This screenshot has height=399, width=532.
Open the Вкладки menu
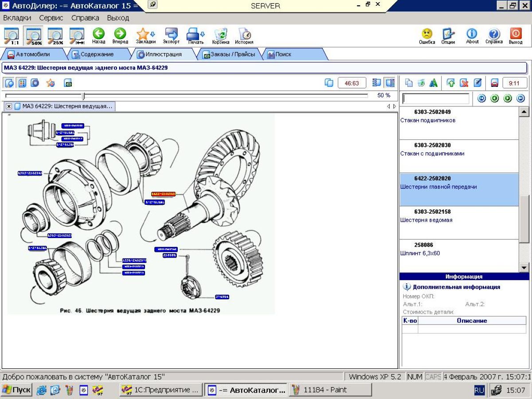click(x=17, y=18)
